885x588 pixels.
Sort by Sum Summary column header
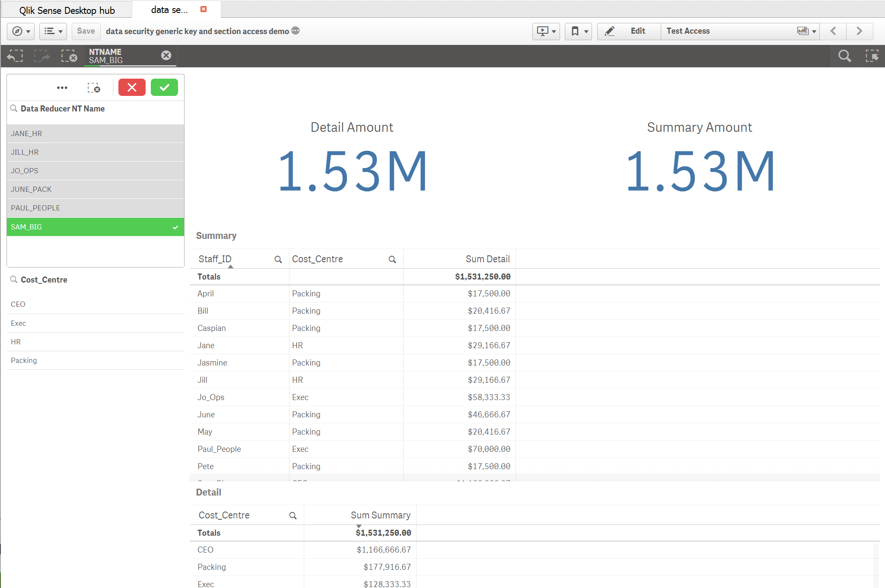pos(380,515)
